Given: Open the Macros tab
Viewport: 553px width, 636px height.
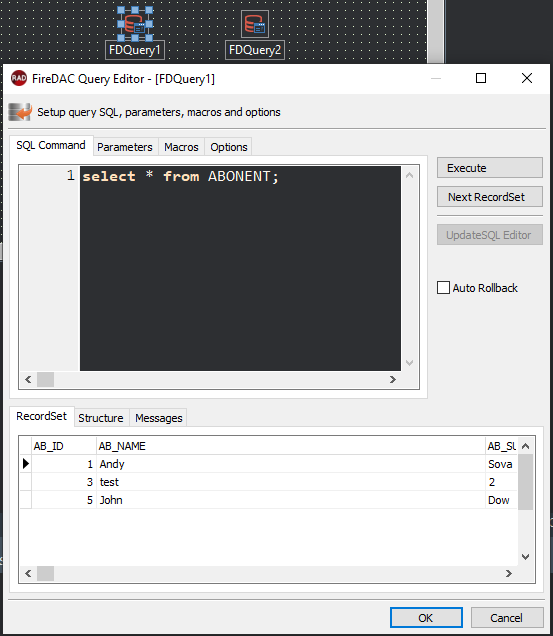Looking at the screenshot, I should [181, 147].
